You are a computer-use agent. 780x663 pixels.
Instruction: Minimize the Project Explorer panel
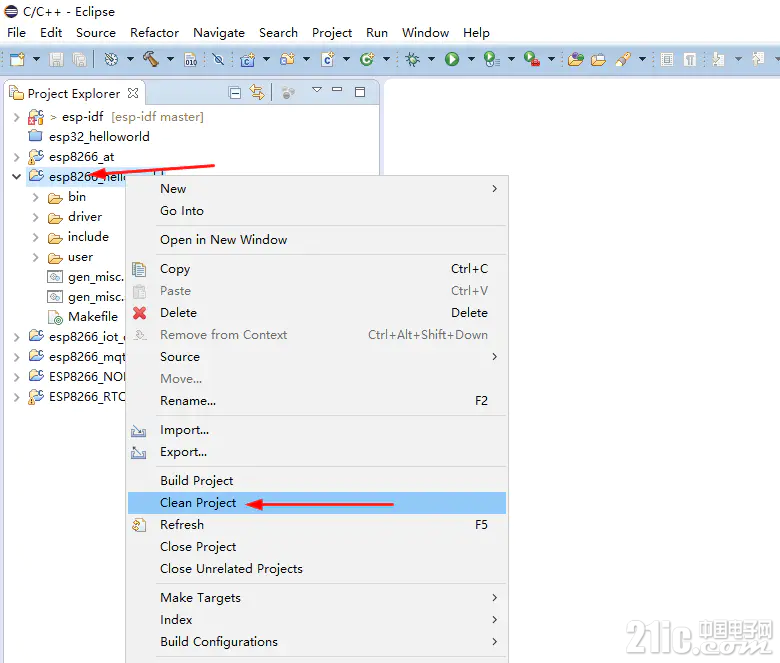pos(337,90)
